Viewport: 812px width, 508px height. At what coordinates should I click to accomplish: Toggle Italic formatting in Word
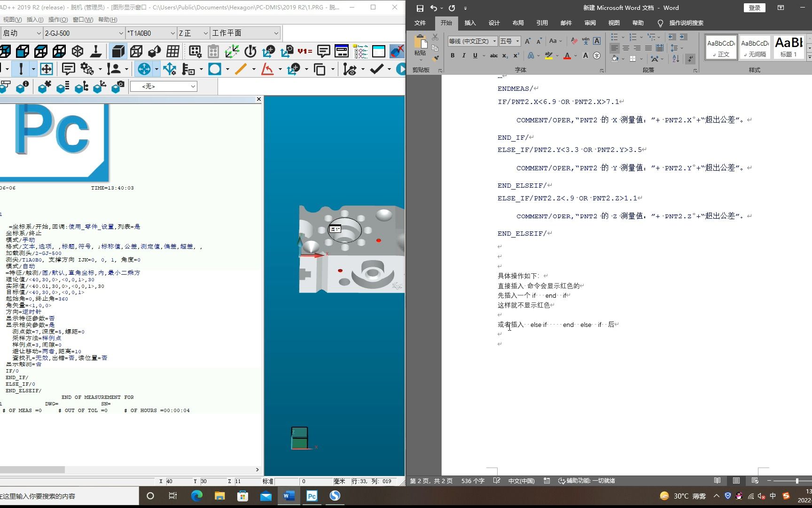(x=464, y=55)
